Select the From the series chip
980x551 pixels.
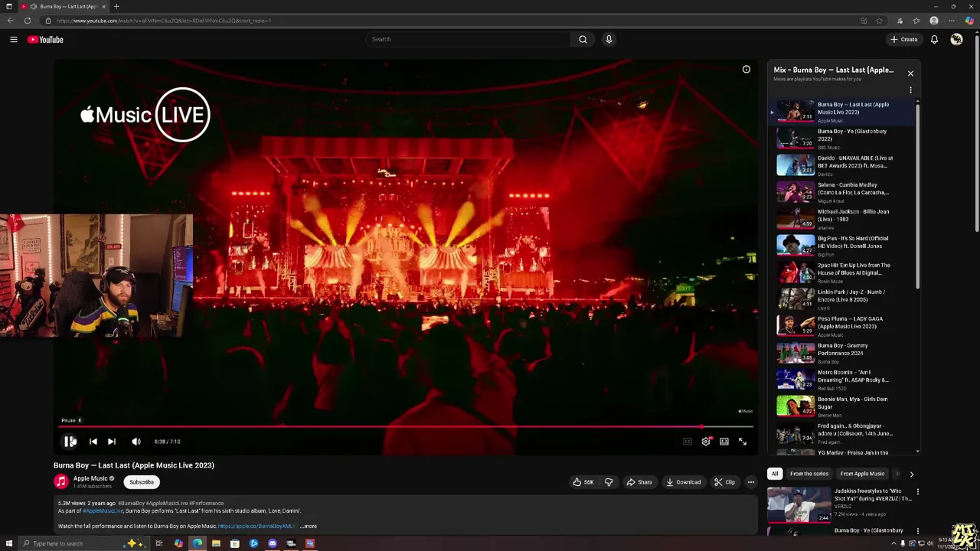coord(809,474)
